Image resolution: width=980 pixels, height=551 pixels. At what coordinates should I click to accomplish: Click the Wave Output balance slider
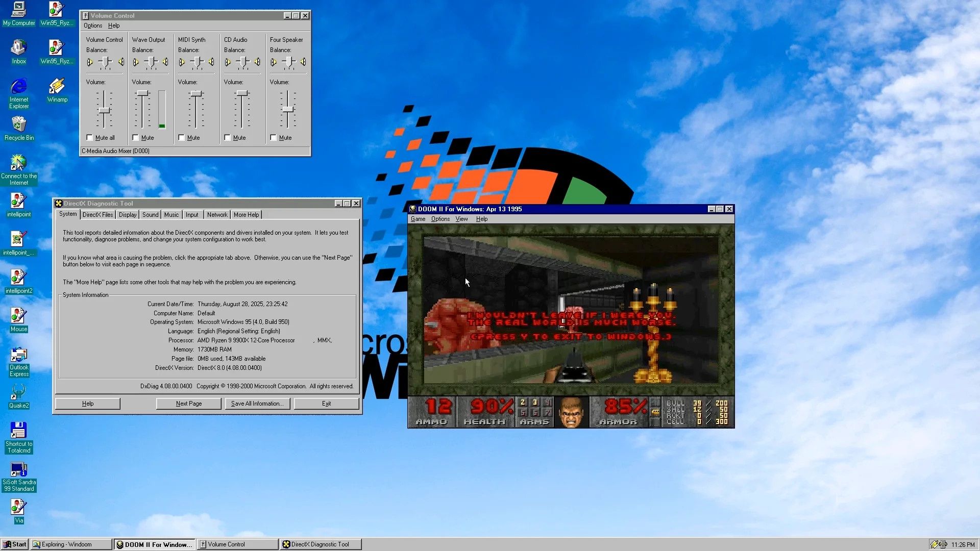coord(151,62)
